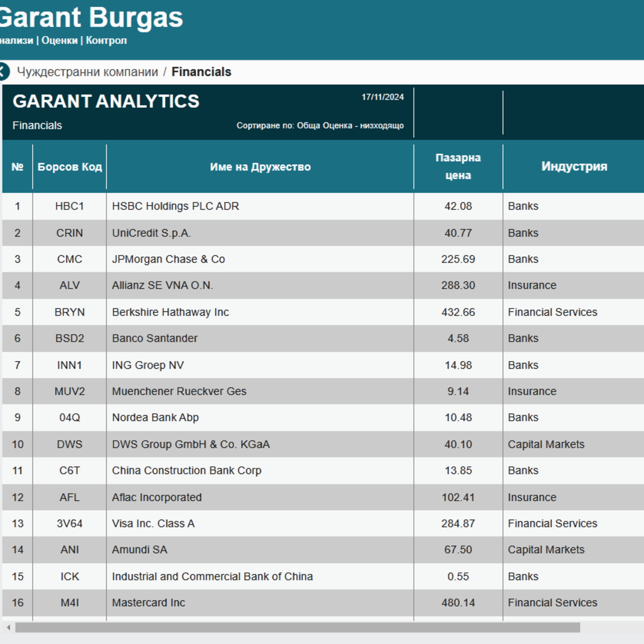Select Nordea Bank Abp company name
The height and width of the screenshot is (644, 644).
(155, 418)
